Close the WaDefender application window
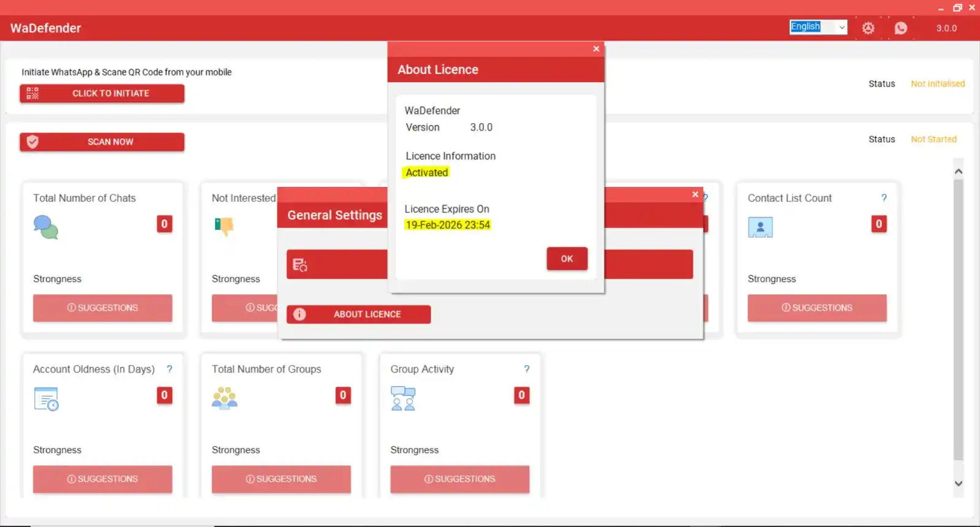 [x=972, y=8]
